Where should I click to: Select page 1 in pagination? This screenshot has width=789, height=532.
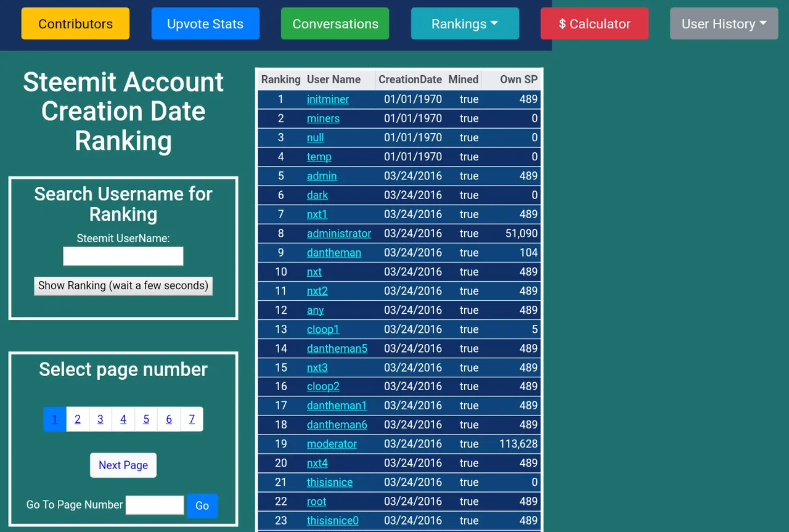click(55, 419)
